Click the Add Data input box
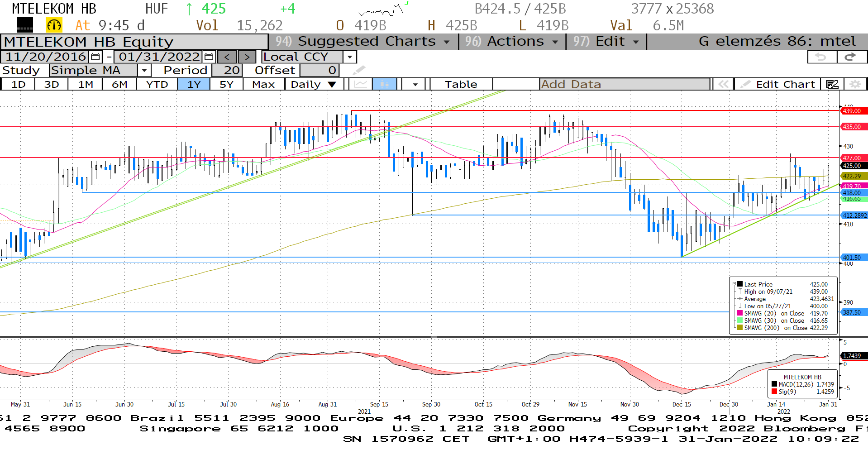 625,84
